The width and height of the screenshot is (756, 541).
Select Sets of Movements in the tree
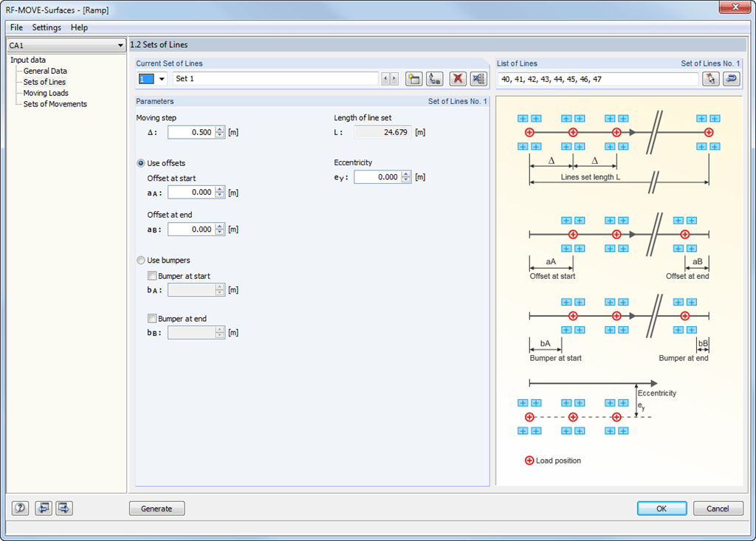click(55, 104)
